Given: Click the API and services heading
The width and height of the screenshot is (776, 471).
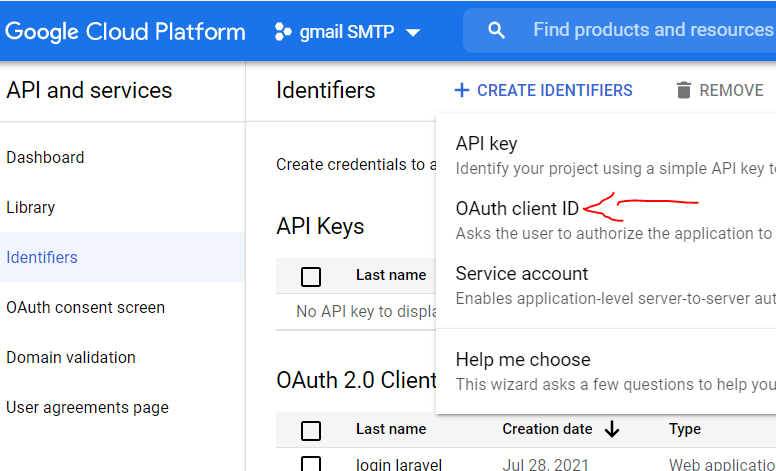Looking at the screenshot, I should (x=89, y=91).
